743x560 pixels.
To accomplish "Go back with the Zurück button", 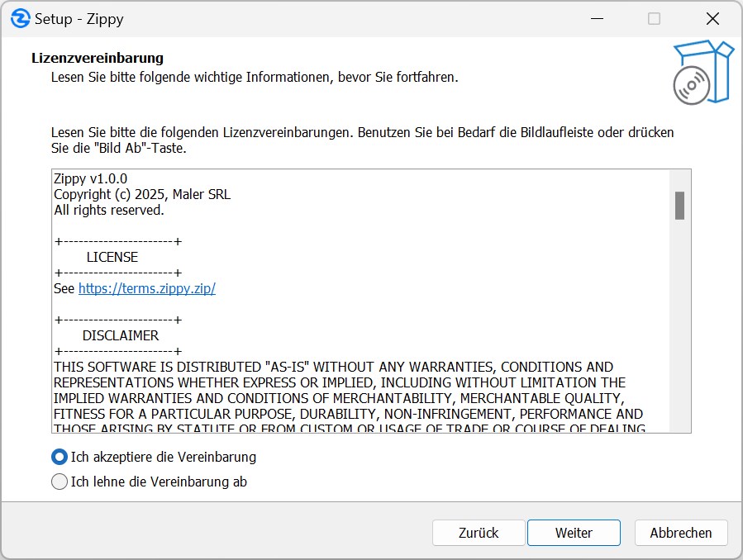I will tap(479, 533).
